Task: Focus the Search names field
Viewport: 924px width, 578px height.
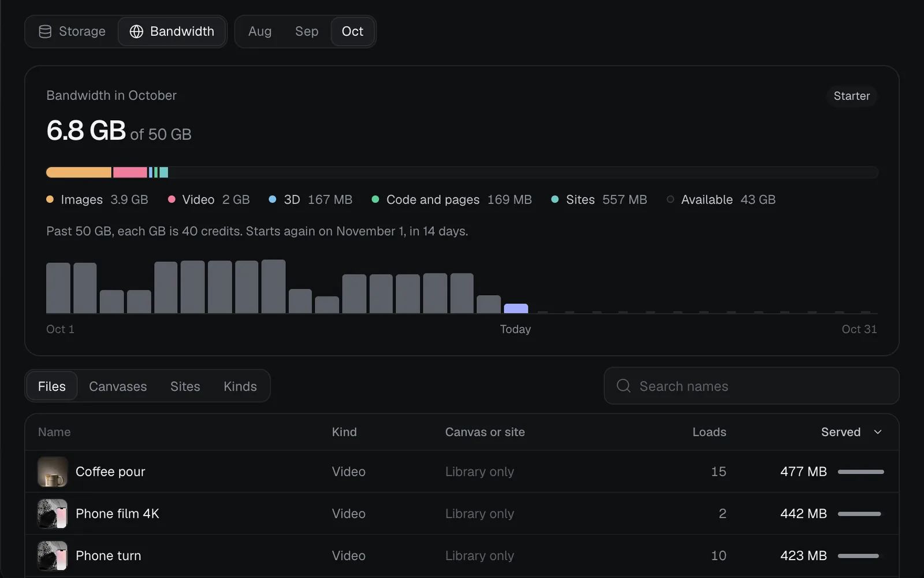Action: pyautogui.click(x=751, y=386)
